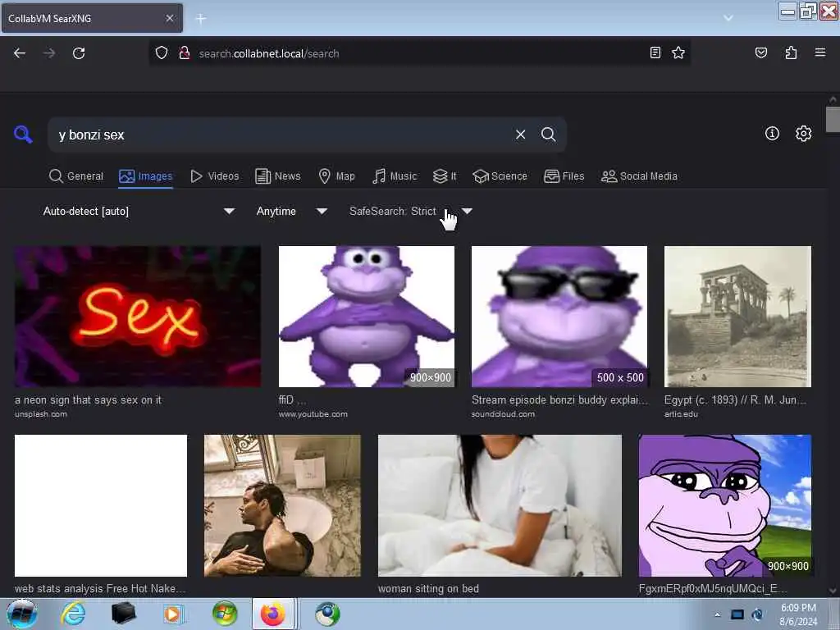Open the Pocket save icon
Viewport: 840px width, 630px height.
[760, 52]
